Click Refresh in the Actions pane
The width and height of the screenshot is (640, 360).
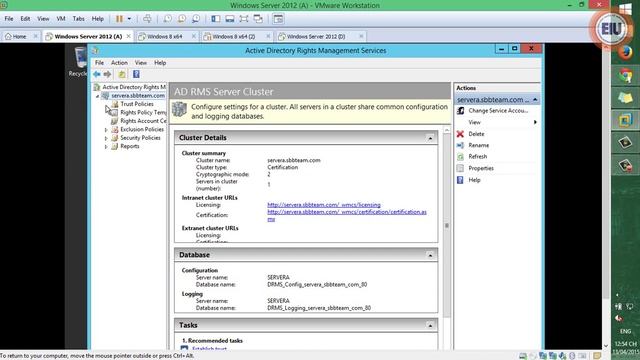tap(478, 157)
